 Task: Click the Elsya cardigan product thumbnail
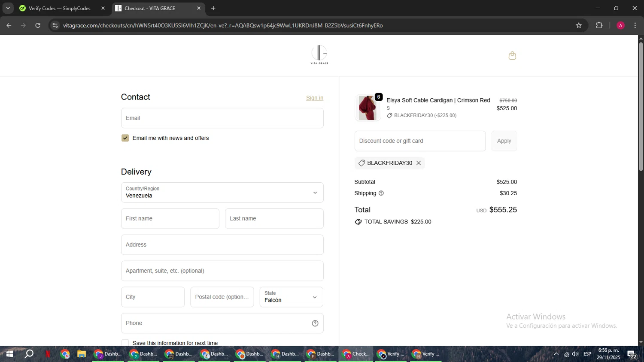pos(368,108)
